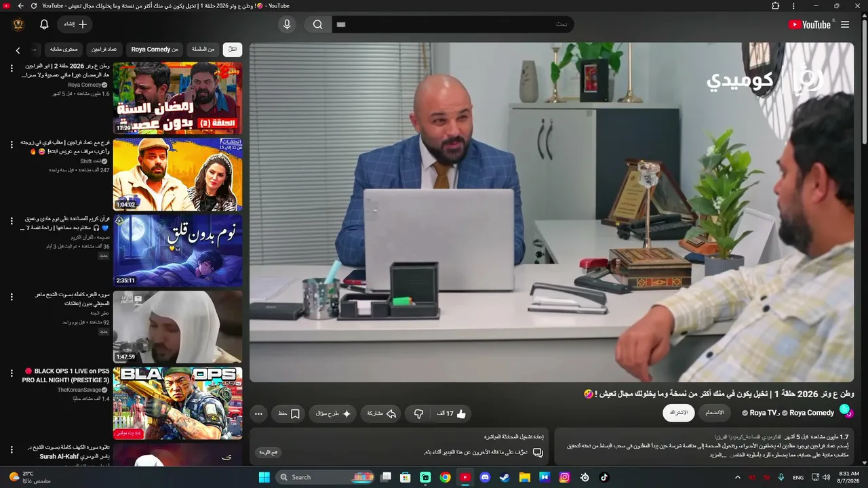Select the من السلسلة filter chip
The width and height of the screenshot is (868, 488).
tap(203, 49)
